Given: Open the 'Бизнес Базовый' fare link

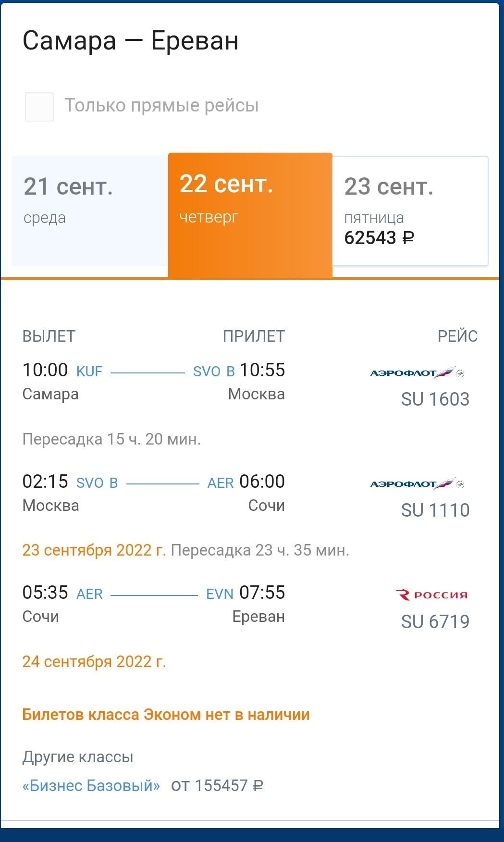Looking at the screenshot, I should 91,786.
